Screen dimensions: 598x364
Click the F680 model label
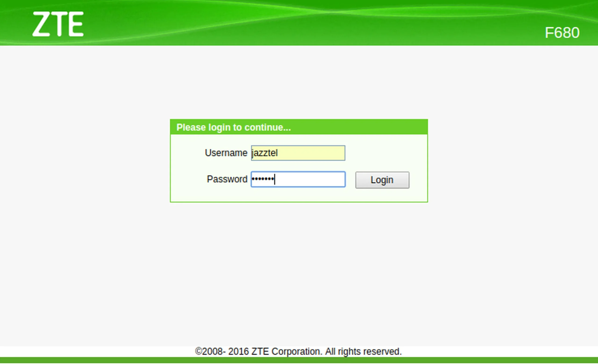pos(562,32)
